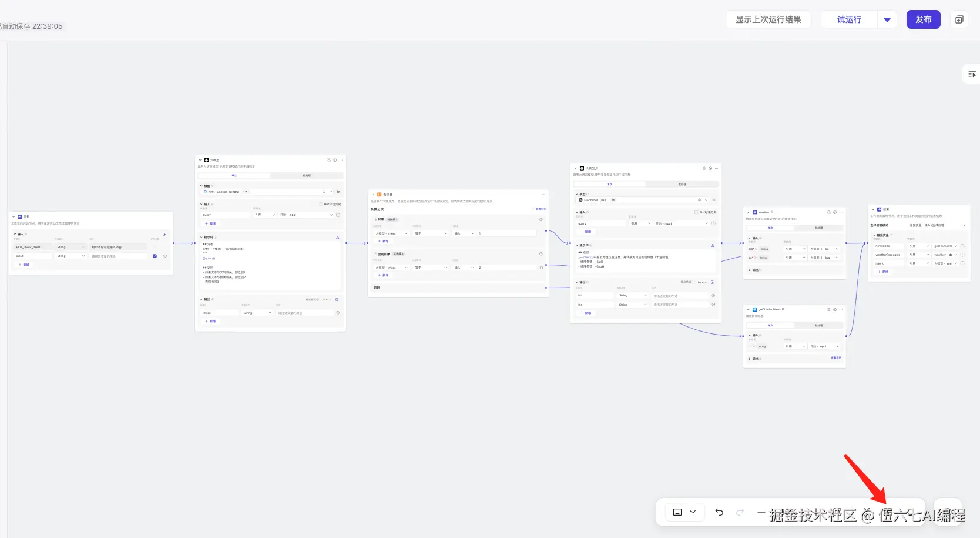Image resolution: width=980 pixels, height=538 pixels.
Task: Select 单次 tab in 大模型_1 node
Action: pos(610,184)
